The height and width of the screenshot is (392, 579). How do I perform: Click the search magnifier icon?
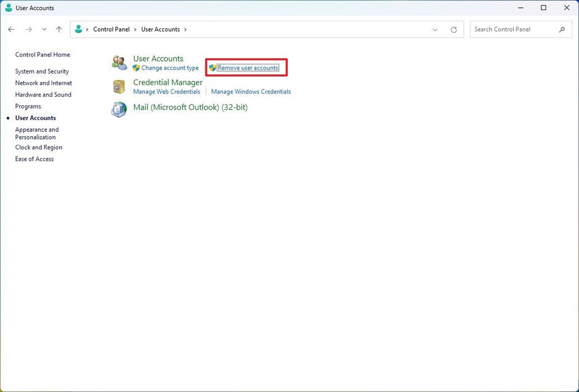pos(562,29)
